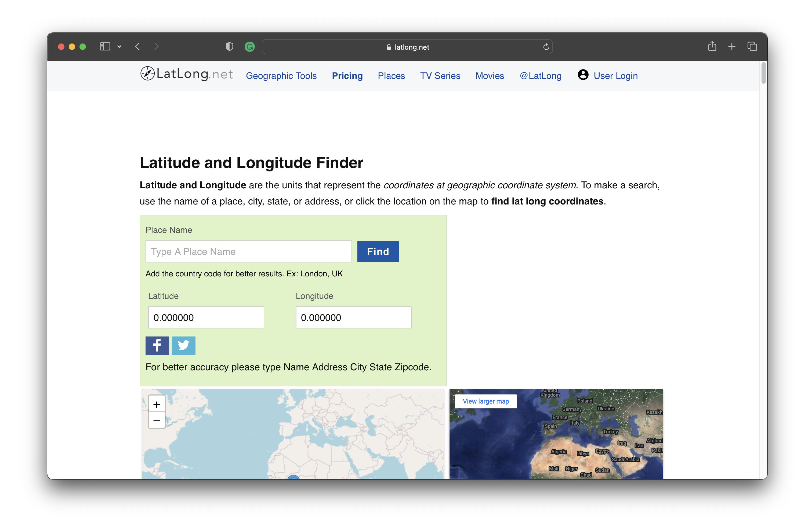
Task: Show the tab overview icon
Action: click(x=752, y=46)
